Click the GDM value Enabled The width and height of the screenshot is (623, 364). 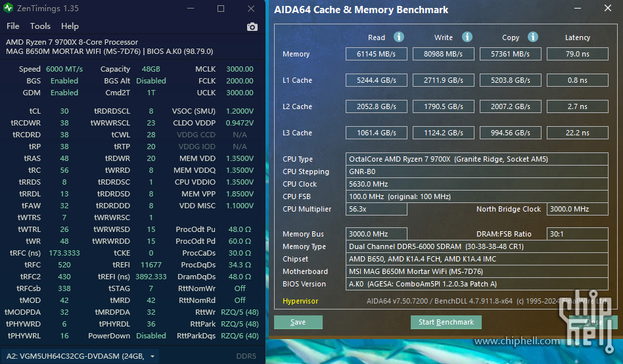point(64,93)
